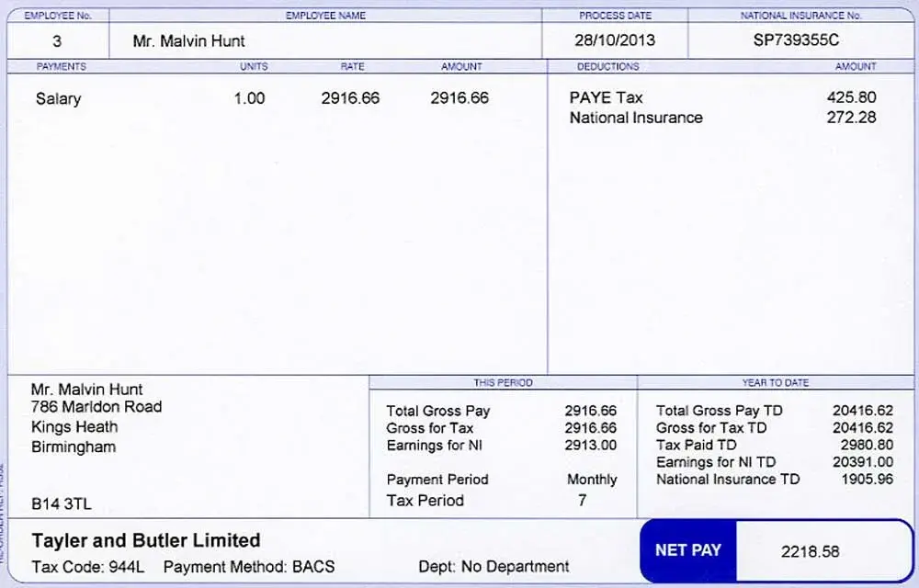This screenshot has height=588, width=919.
Task: Select the Earnings for NI TD label
Action: pyautogui.click(x=716, y=462)
